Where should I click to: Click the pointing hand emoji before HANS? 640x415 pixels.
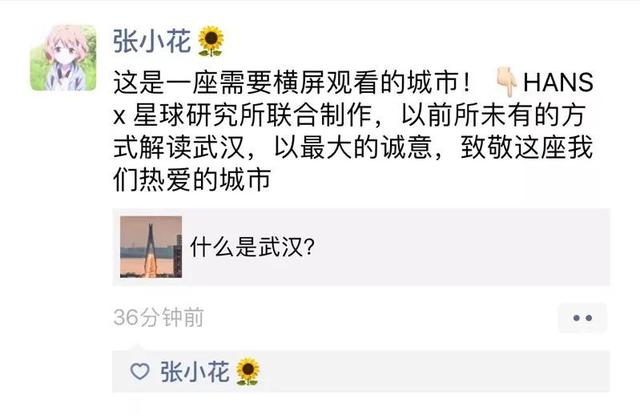[x=507, y=82]
